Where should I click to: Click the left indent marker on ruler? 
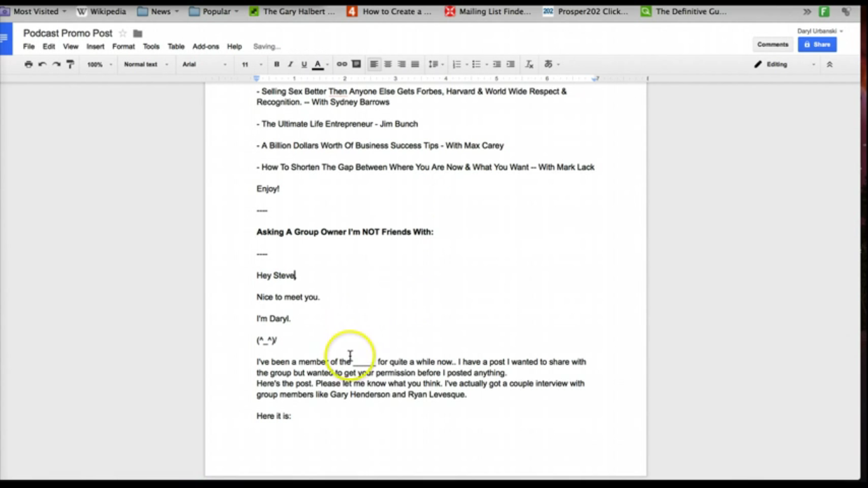click(x=257, y=79)
